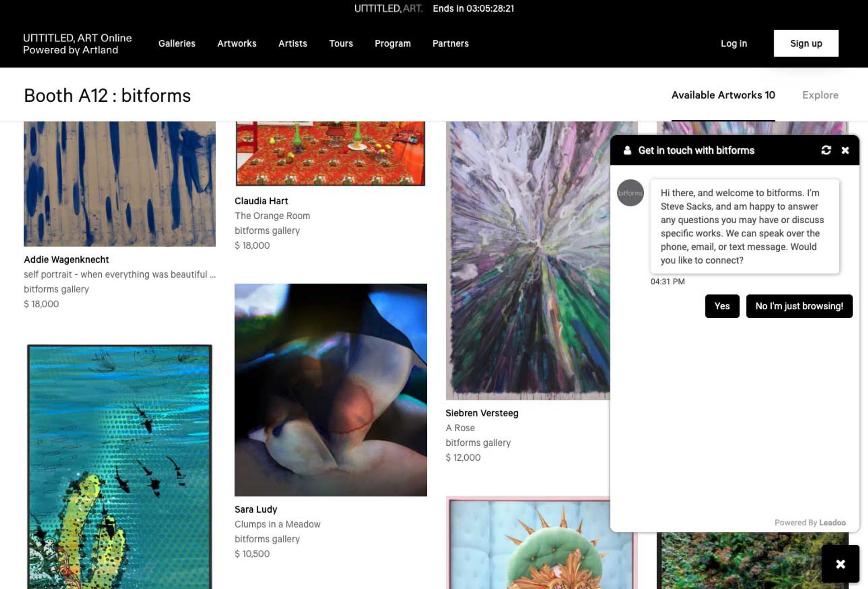Click the person icon in chat header

(x=627, y=150)
